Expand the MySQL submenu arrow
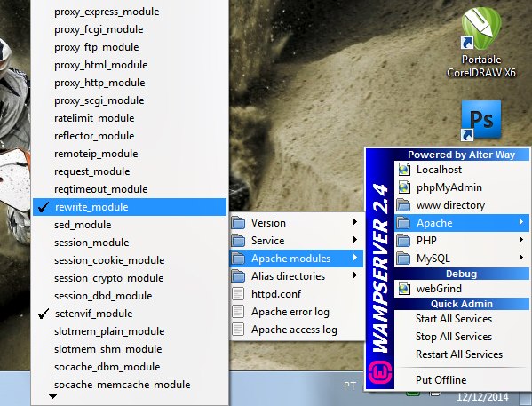Viewport: 532px width, 406px height. [520, 258]
